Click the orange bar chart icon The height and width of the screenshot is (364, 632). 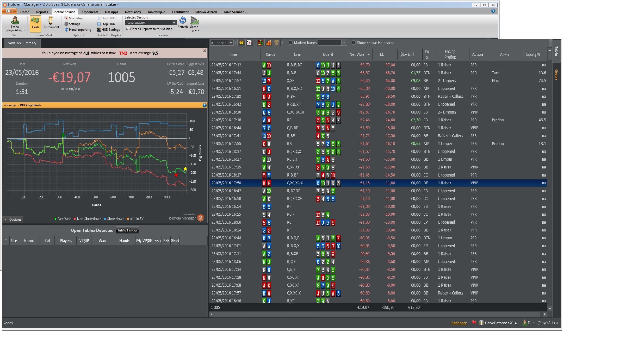tap(269, 43)
